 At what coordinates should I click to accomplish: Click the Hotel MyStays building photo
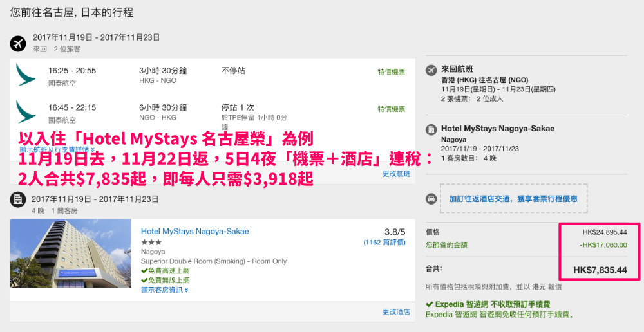pos(71,254)
